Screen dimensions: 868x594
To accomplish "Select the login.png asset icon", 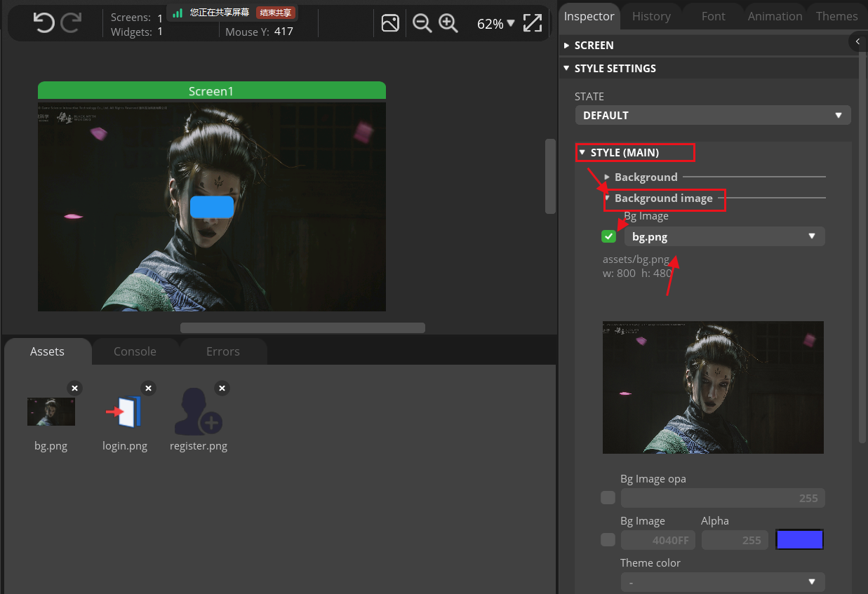I will click(x=124, y=412).
